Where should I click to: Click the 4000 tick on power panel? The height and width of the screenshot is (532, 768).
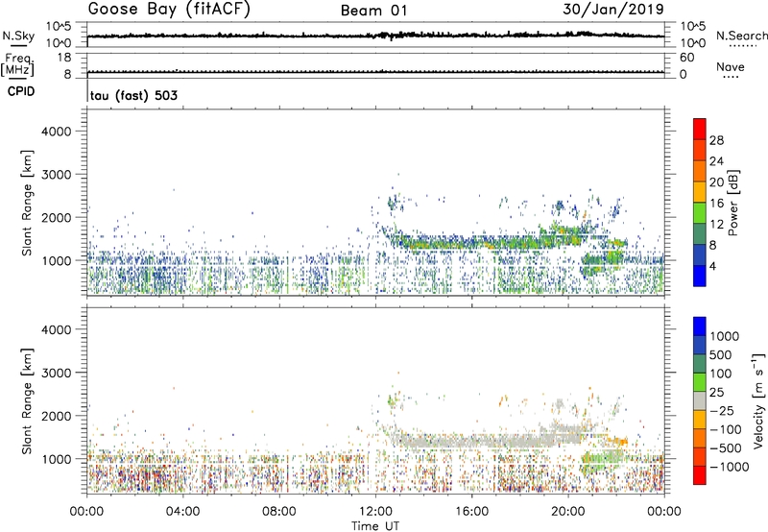[57, 132]
